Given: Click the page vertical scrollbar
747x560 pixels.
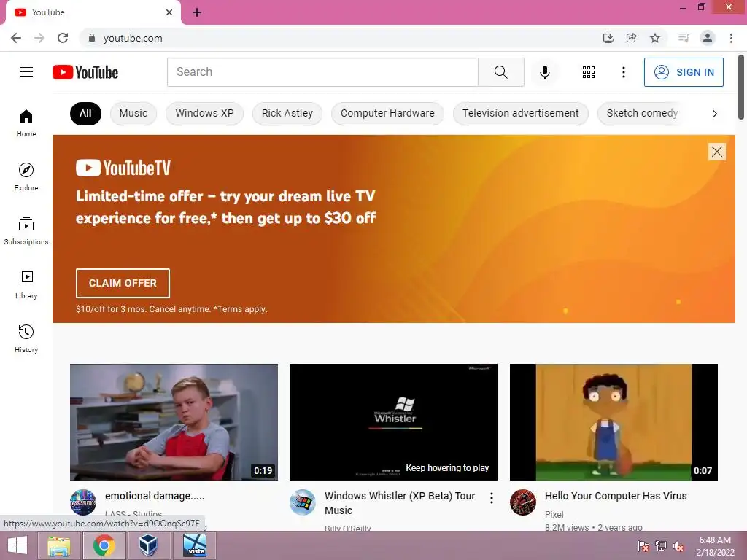Looking at the screenshot, I should pos(741,87).
